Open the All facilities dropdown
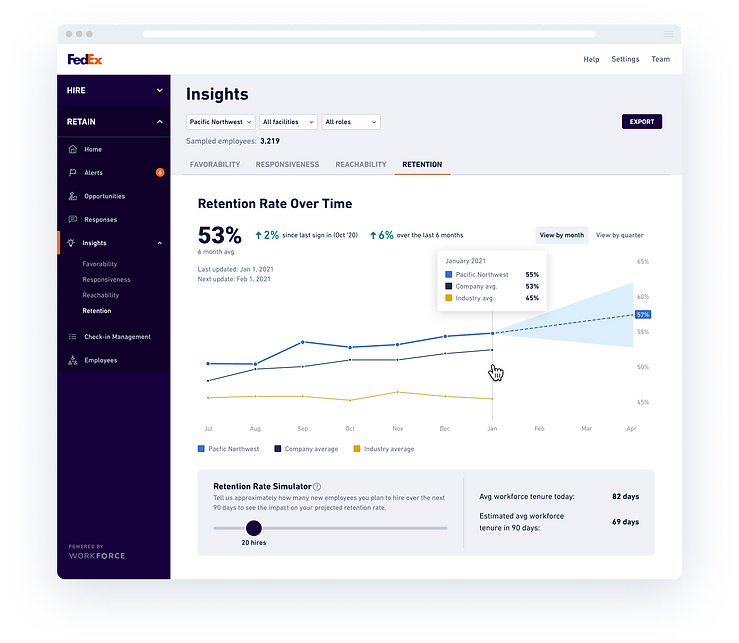The image size is (739, 643). 288,122
